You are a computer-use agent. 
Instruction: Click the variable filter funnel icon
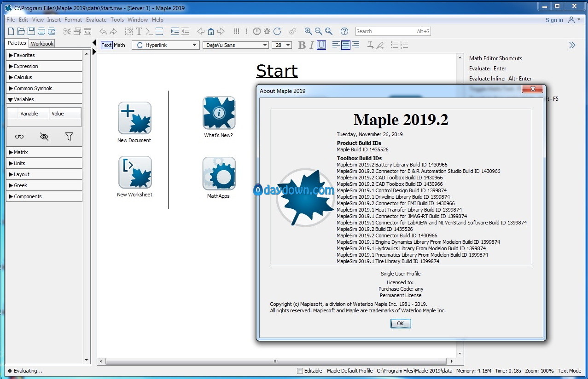[x=69, y=137]
